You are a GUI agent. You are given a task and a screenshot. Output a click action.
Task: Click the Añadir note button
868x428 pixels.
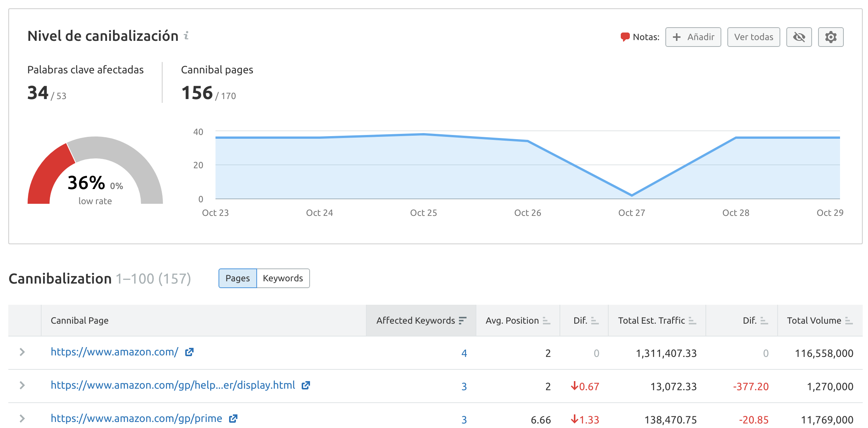693,37
